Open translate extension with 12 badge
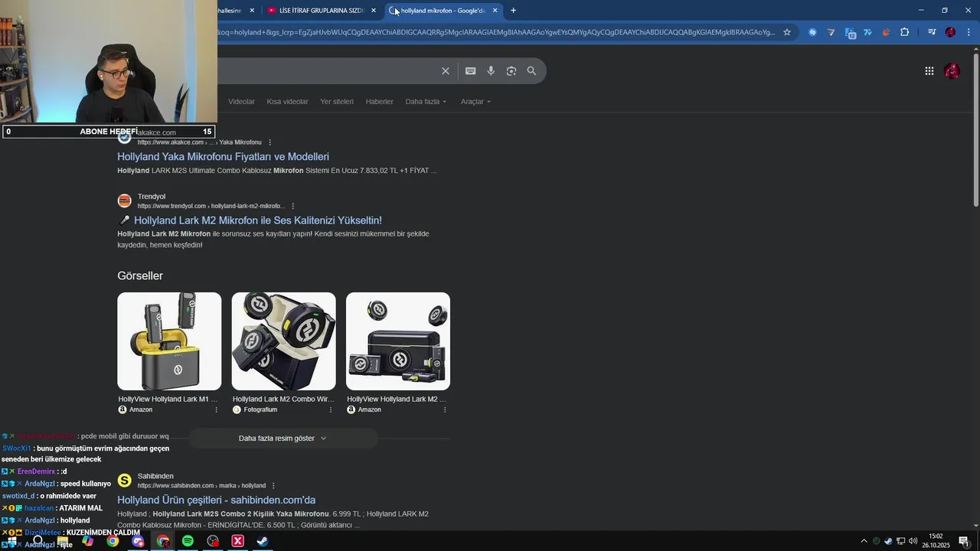Screen dimensions: 980x551 pyautogui.click(x=850, y=32)
